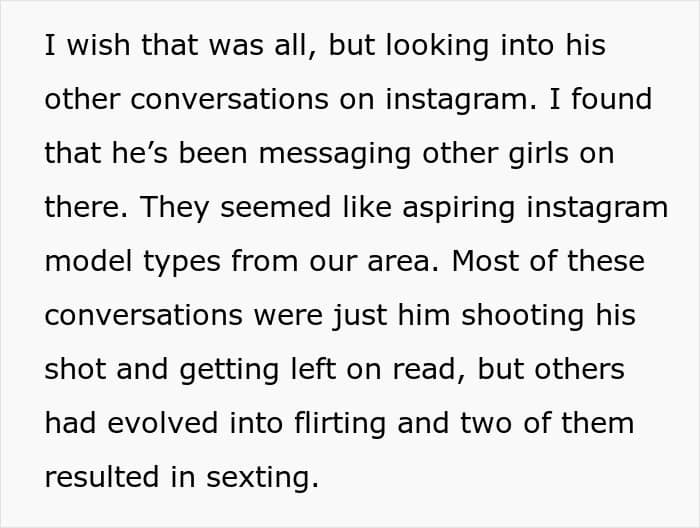The height and width of the screenshot is (528, 700).
Task: Click the word "evolved" in the paragraph
Action: 162,423
